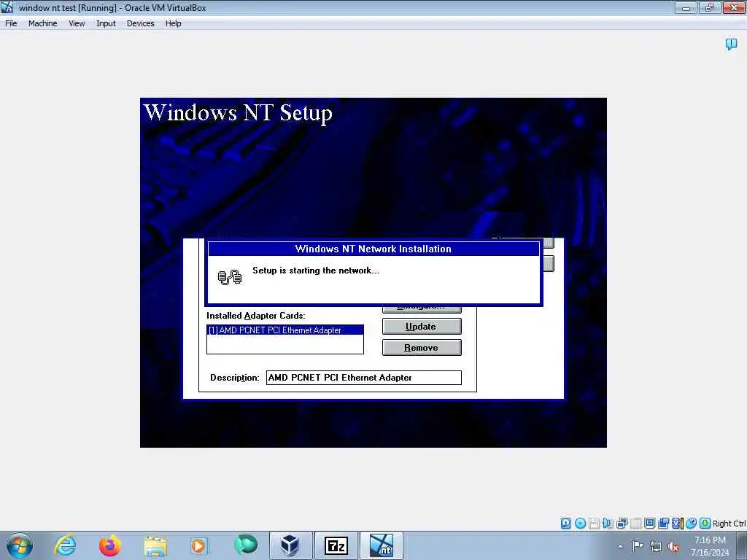Switch to VirtualBox Manager taskbar icon
Screen dimensions: 747x560
(x=290, y=545)
